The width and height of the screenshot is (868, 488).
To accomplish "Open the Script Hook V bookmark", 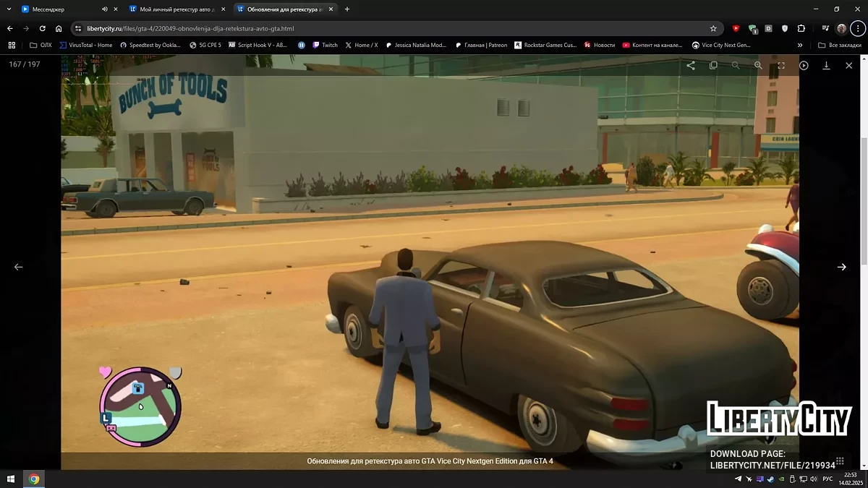I will 258,45.
